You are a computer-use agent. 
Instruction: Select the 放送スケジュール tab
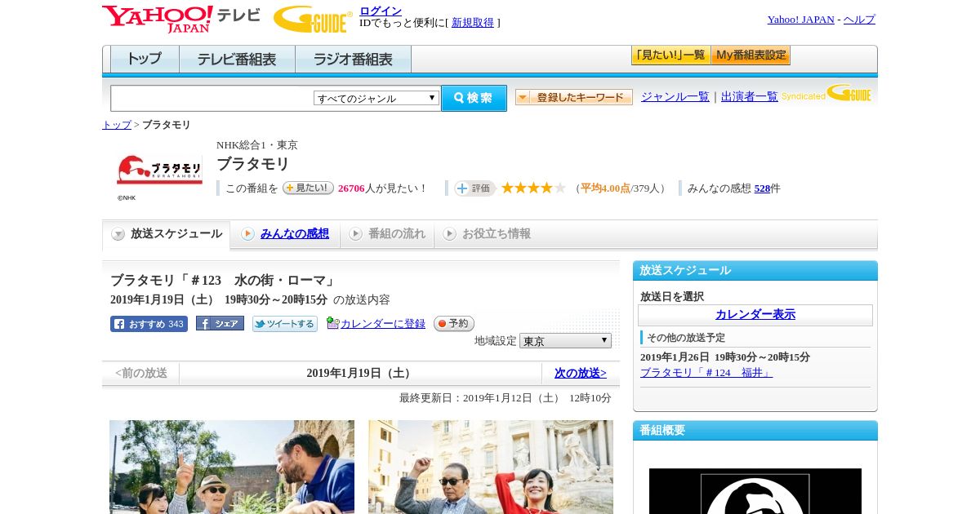tap(166, 234)
